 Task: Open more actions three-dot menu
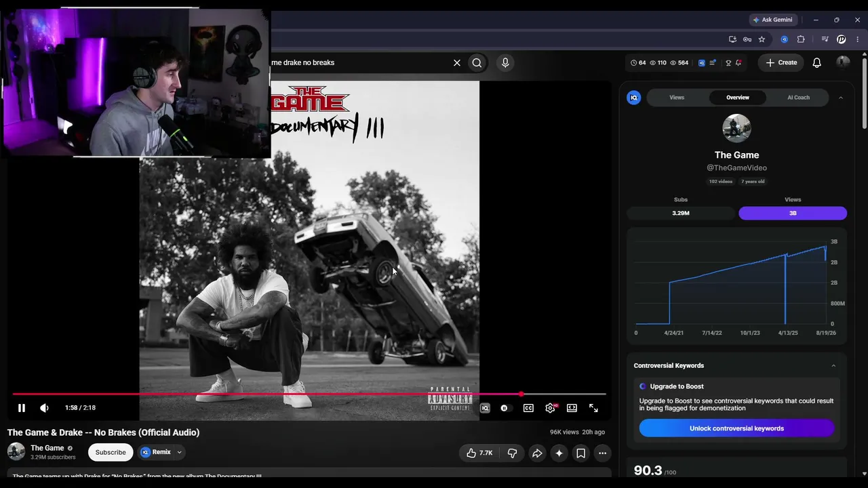click(x=602, y=453)
